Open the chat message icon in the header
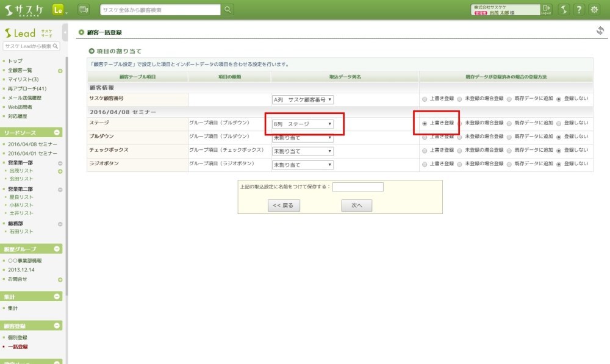 pyautogui.click(x=84, y=9)
